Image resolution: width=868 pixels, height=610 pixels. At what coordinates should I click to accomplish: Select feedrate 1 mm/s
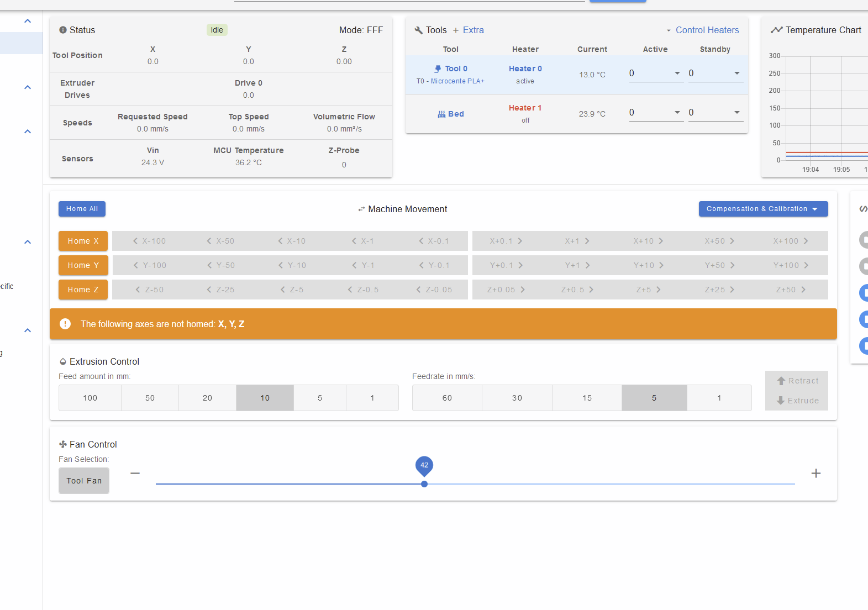[x=719, y=398]
